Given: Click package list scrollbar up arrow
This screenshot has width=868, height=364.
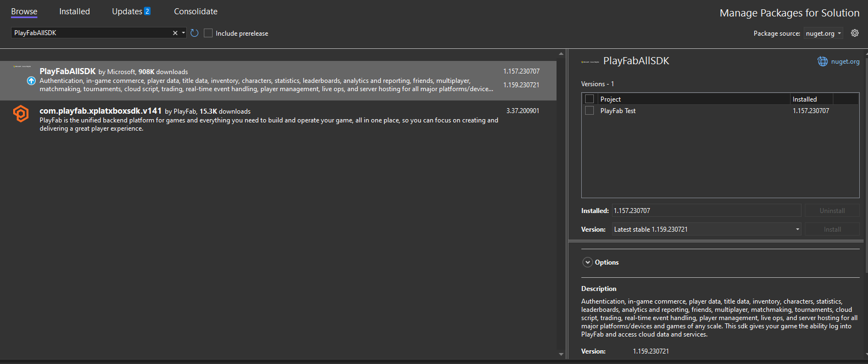Looking at the screenshot, I should (x=561, y=54).
